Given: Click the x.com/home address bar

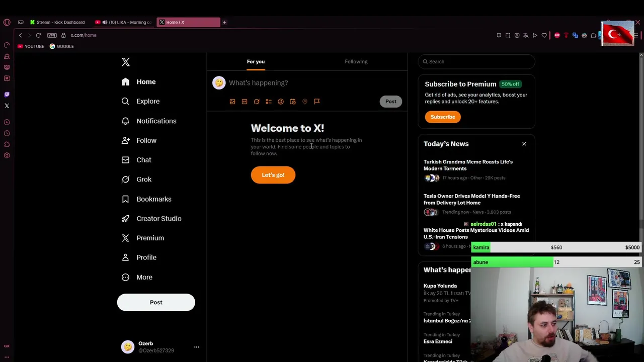Looking at the screenshot, I should [84, 35].
